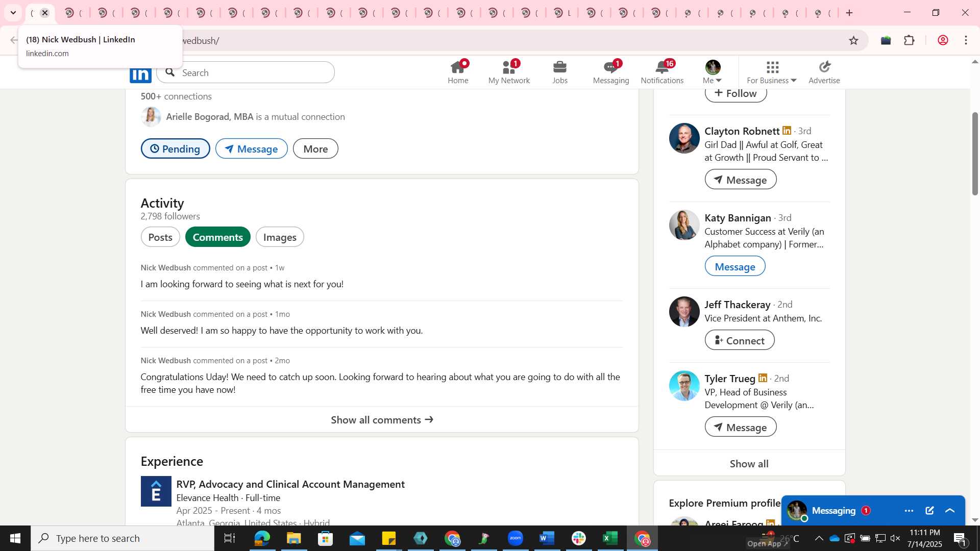Click Clayton Robnett's profile photo
The height and width of the screenshot is (551, 980).
tap(684, 138)
